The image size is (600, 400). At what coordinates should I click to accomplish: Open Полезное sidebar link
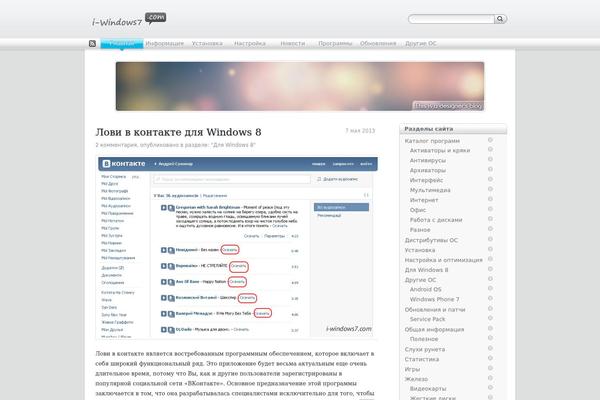[x=424, y=339]
